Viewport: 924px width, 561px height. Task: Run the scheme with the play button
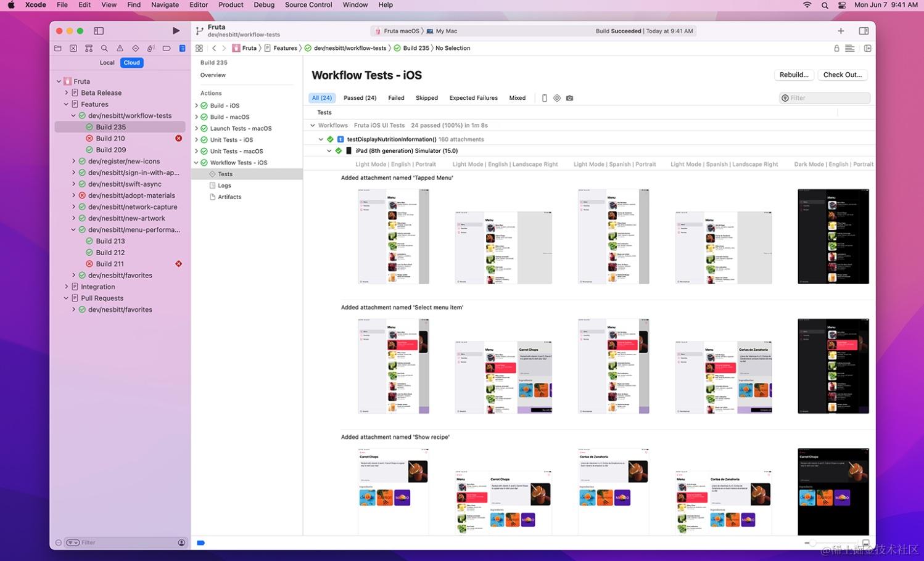176,31
